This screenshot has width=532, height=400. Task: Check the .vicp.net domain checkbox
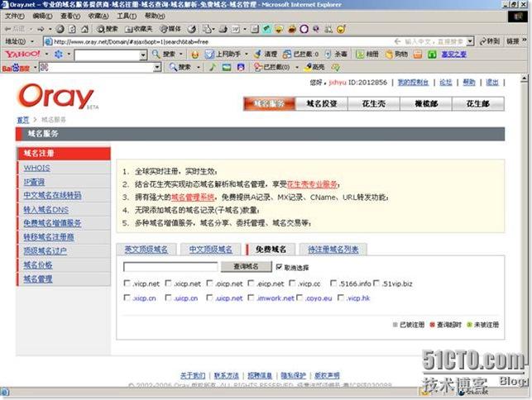[127, 283]
